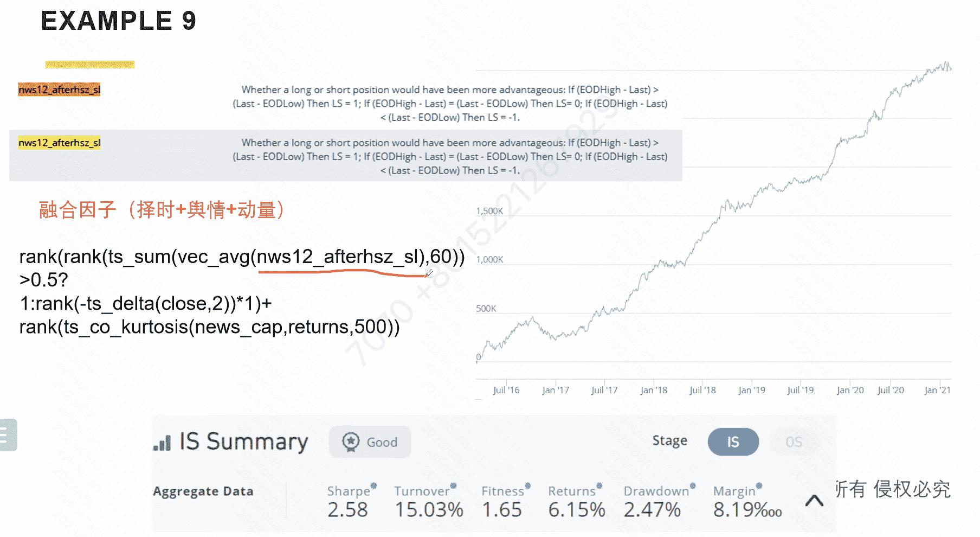Click the award ribbon icon in Good badge
This screenshot has width=980, height=537.
tap(351, 442)
